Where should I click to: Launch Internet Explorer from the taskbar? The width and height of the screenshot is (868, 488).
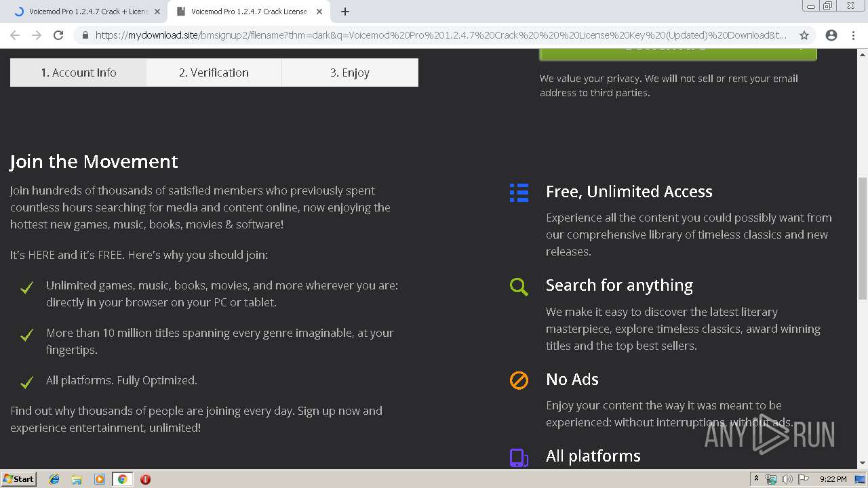(54, 479)
